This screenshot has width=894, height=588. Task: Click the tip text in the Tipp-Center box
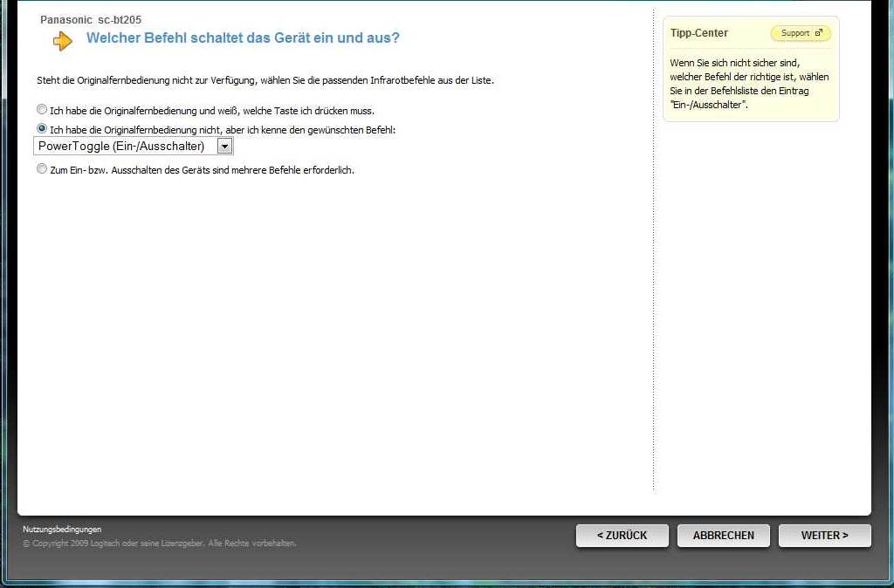tap(749, 84)
